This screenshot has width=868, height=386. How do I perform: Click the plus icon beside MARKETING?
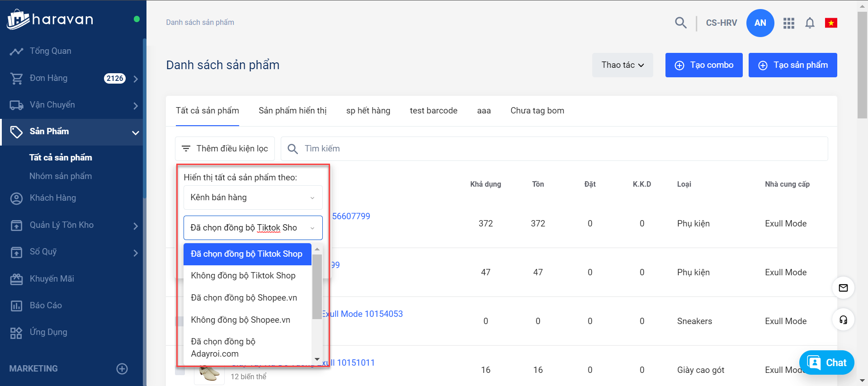point(122,369)
